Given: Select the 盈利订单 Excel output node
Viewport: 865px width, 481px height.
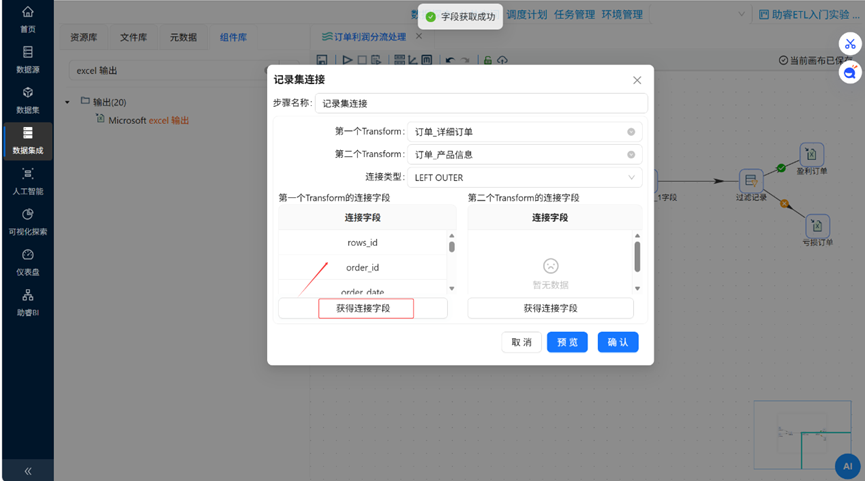Looking at the screenshot, I should coord(811,154).
